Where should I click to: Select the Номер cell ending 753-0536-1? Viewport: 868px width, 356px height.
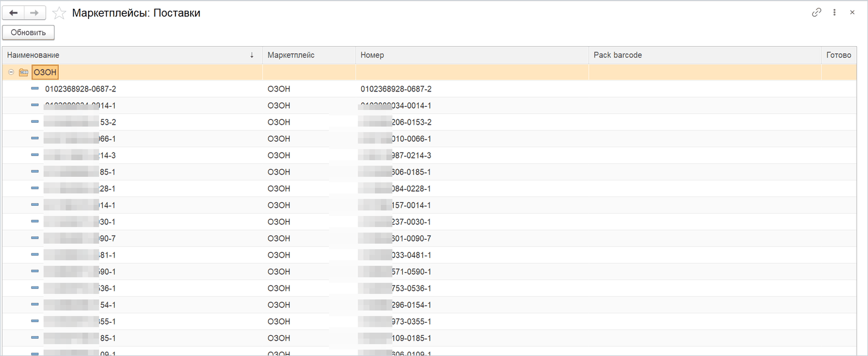click(396, 288)
